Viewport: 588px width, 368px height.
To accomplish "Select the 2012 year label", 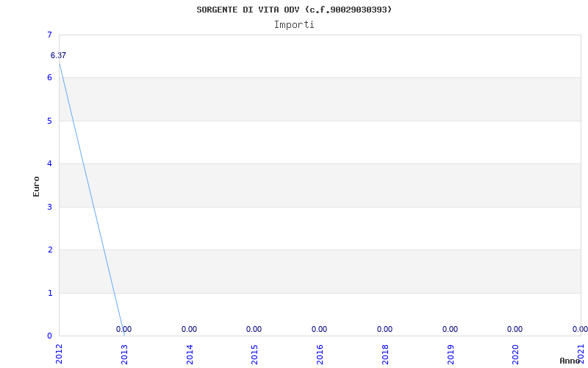I will (x=59, y=355).
